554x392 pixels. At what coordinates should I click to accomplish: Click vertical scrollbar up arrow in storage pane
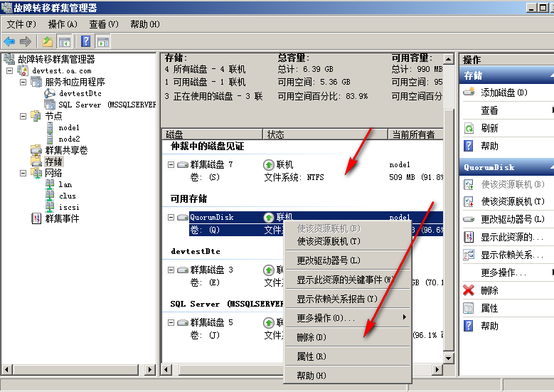pos(448,59)
